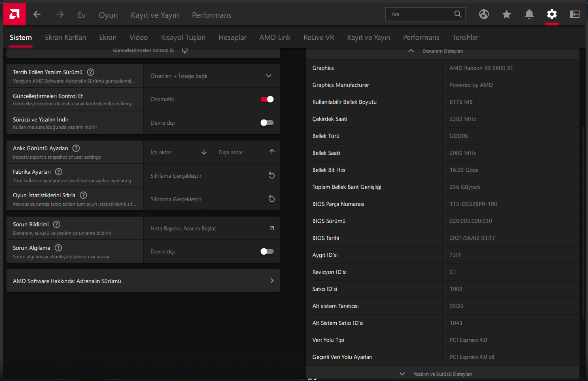Image resolution: width=588 pixels, height=381 pixels.
Task: Switch to the Ekran Kartları tab
Action: (66, 38)
